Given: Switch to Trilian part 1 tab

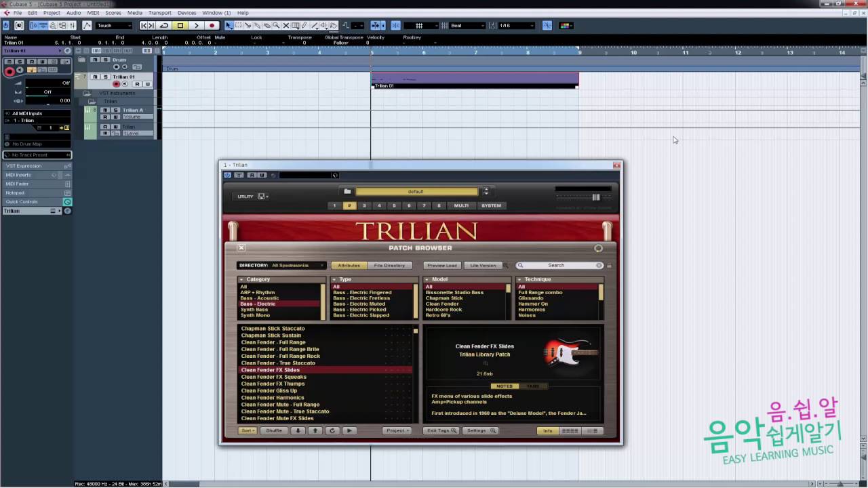Looking at the screenshot, I should pyautogui.click(x=334, y=205).
